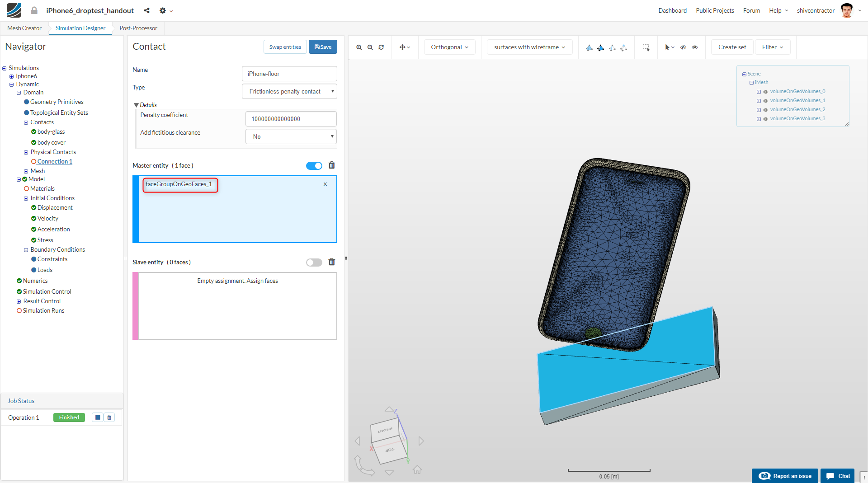Open the Type dropdown set to Frictionless penalty contact
This screenshot has width=868, height=483.
pos(289,91)
